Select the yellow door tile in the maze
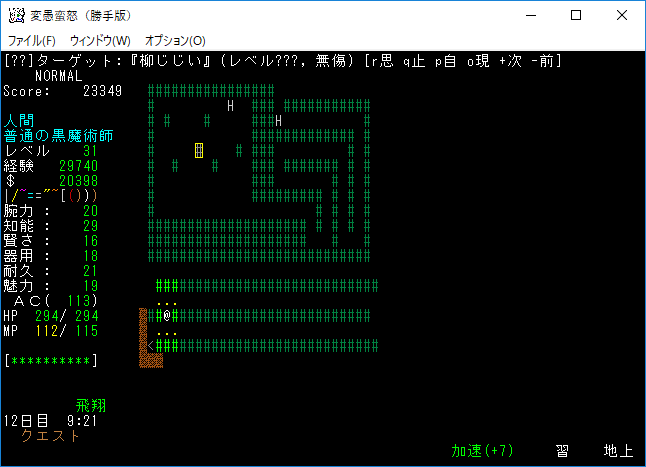The image size is (646, 467). [199, 150]
